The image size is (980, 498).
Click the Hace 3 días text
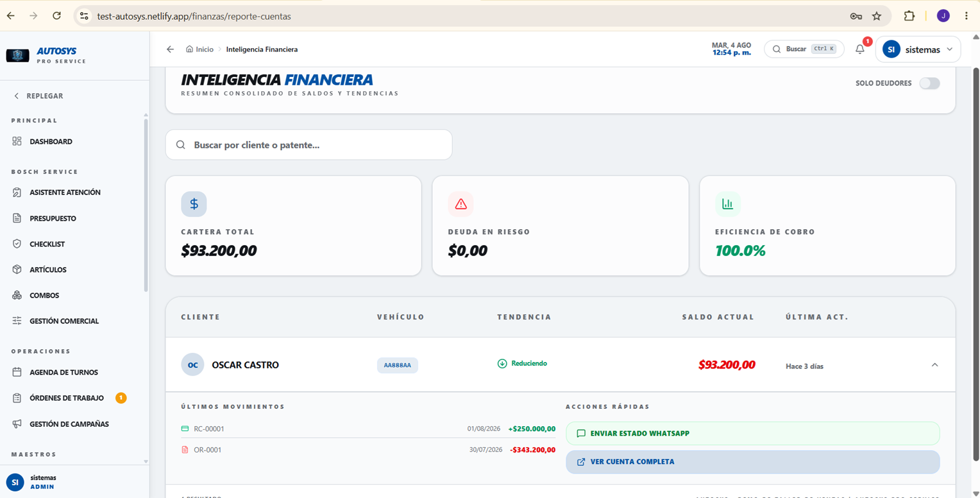(804, 366)
